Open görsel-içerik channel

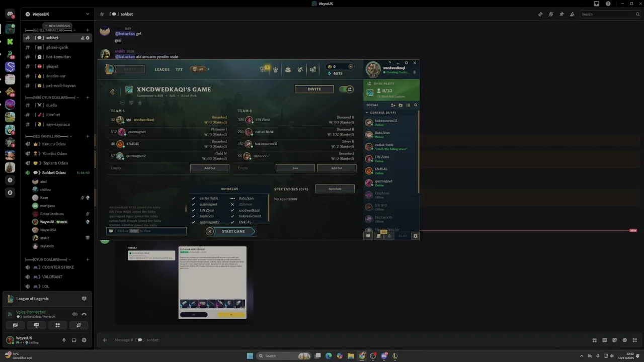point(57,47)
